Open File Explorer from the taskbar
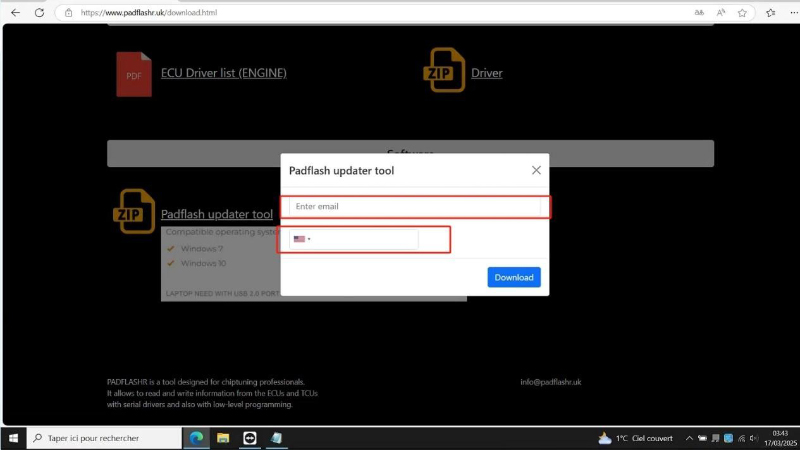The height and width of the screenshot is (450, 800). pos(223,438)
